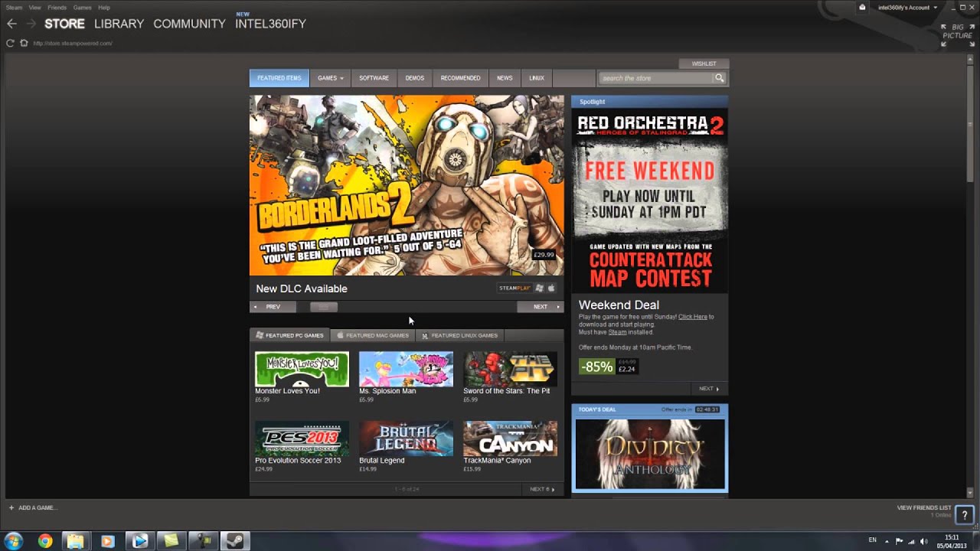Screen dimensions: 980x551
Task: Click the featured carousel slider handle
Action: (x=323, y=307)
